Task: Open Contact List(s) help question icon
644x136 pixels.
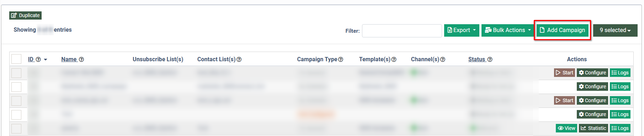Action: pyautogui.click(x=239, y=59)
